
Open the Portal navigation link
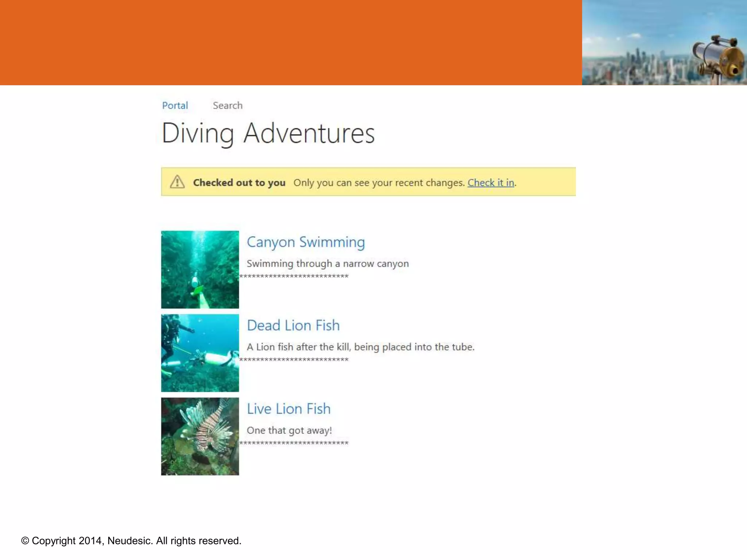175,105
